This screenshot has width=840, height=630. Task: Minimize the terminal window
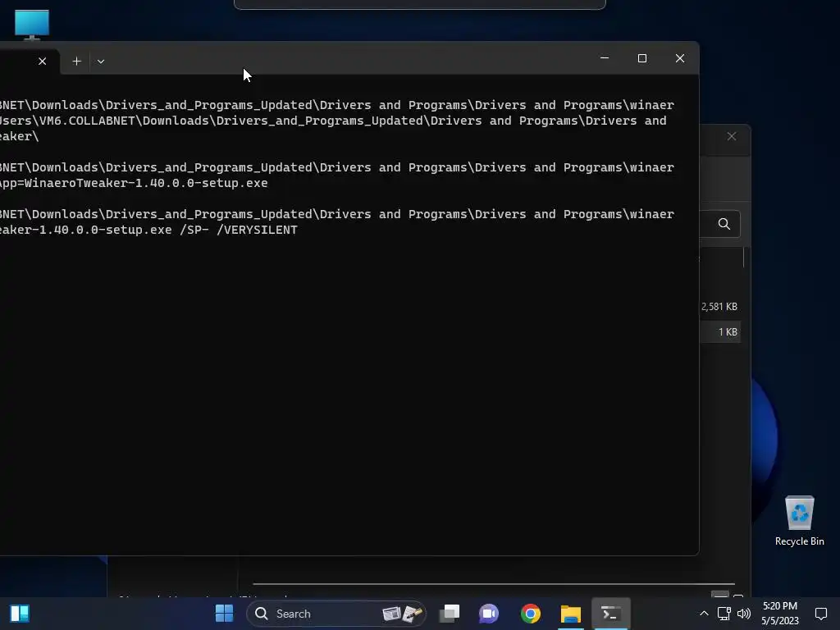pos(605,58)
